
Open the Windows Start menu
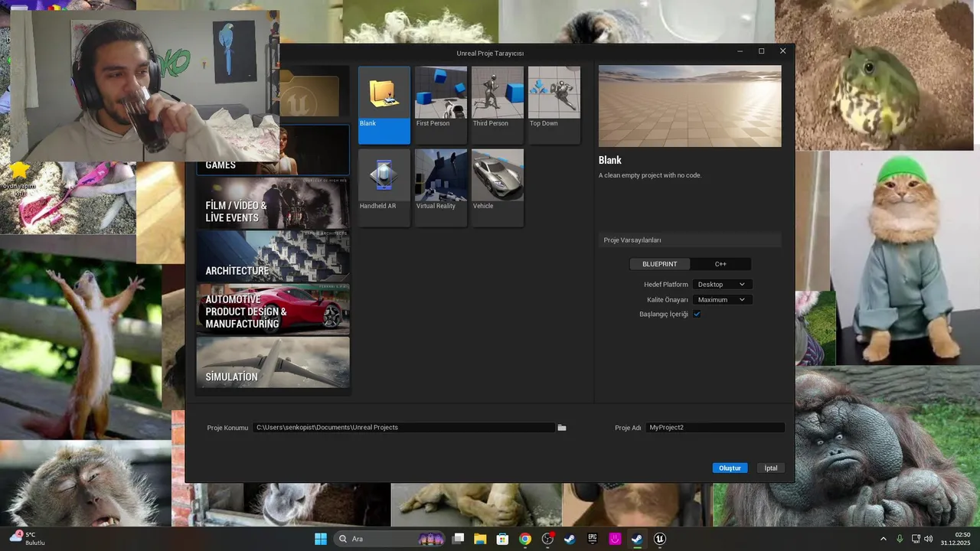[321, 539]
